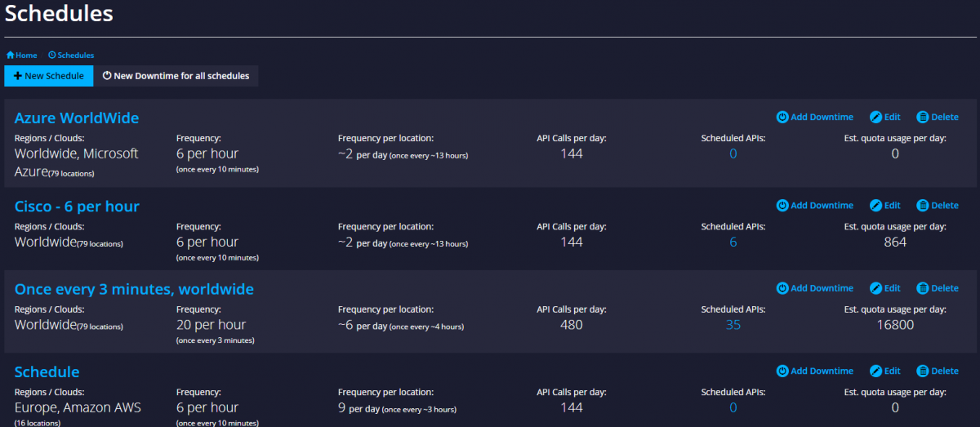980x427 pixels.
Task: Click New Downtime for all schedules
Action: click(x=176, y=76)
